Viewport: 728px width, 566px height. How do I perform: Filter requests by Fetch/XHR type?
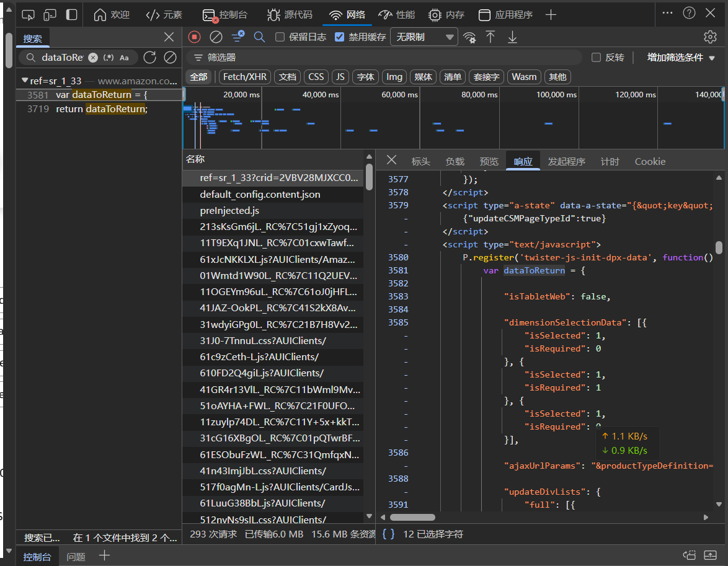click(x=245, y=77)
